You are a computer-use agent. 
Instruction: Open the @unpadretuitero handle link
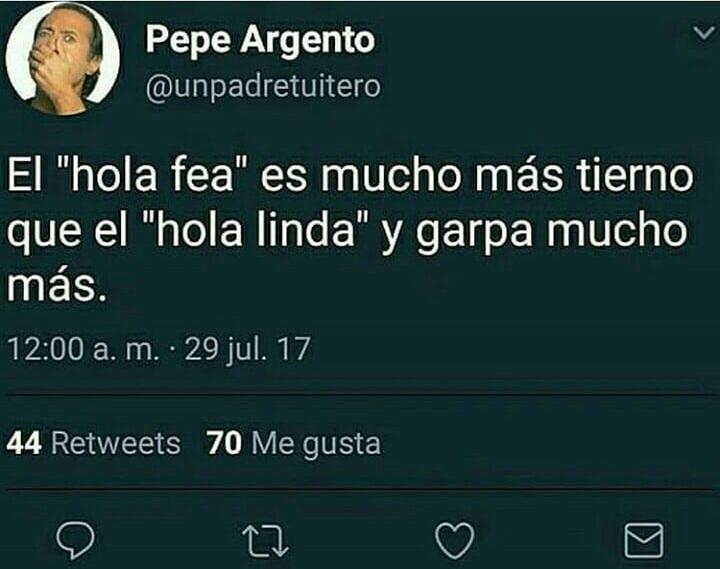(x=264, y=86)
